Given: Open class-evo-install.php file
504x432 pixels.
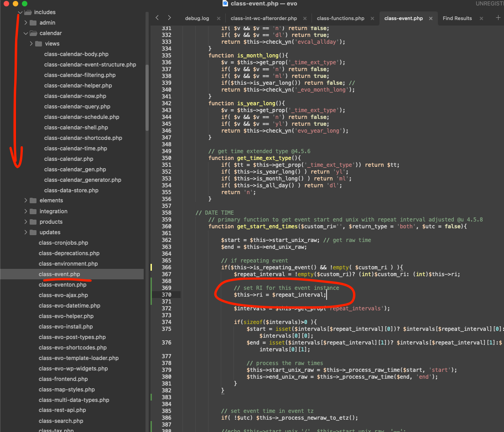Looking at the screenshot, I should [x=66, y=327].
